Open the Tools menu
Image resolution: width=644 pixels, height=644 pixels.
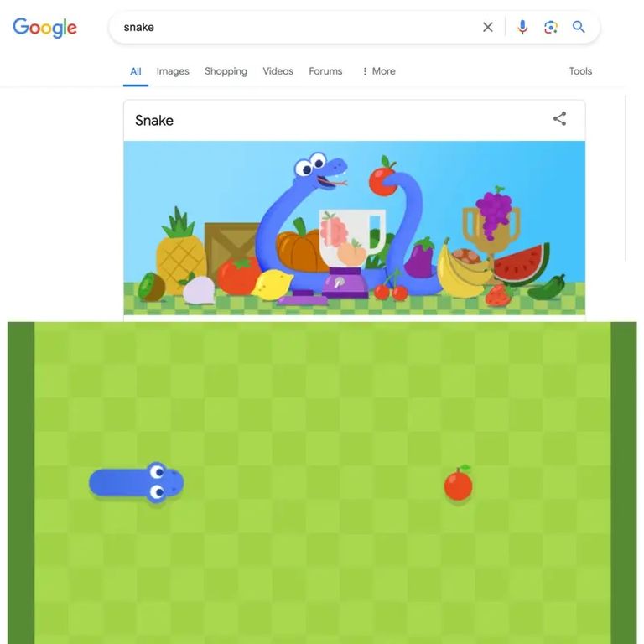[x=580, y=71]
